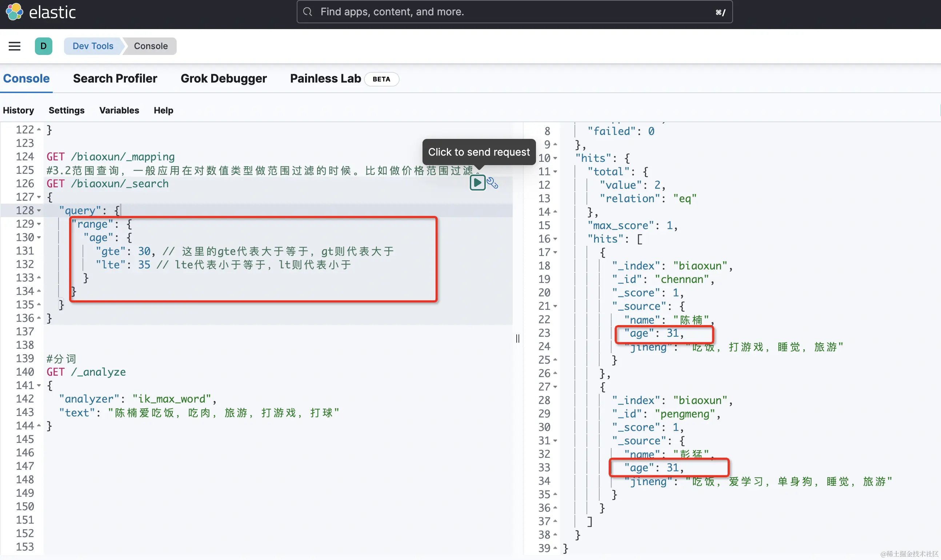Collapse the "_source" block at response line 21

tap(555, 307)
